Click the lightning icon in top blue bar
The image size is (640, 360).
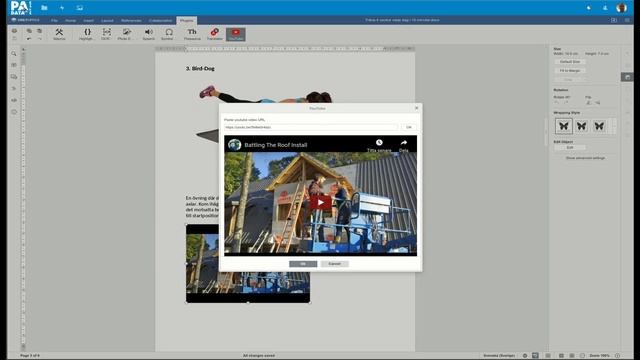(62, 8)
